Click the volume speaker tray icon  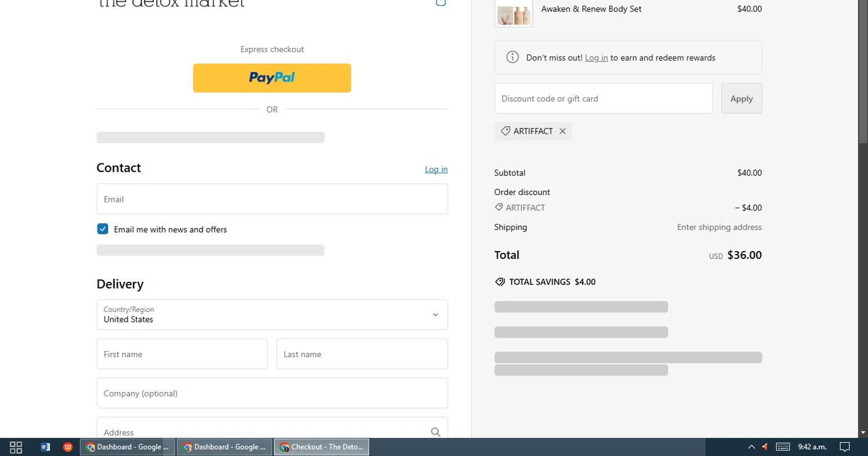765,447
